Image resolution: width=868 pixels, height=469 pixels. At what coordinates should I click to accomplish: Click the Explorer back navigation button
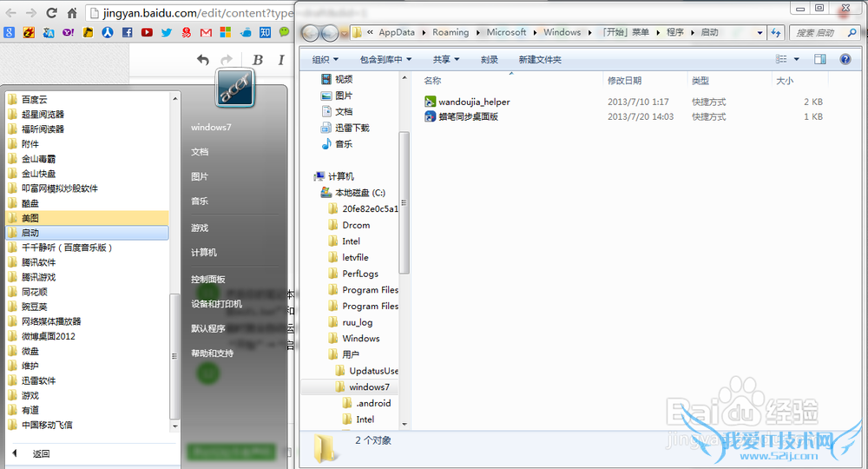point(310,33)
